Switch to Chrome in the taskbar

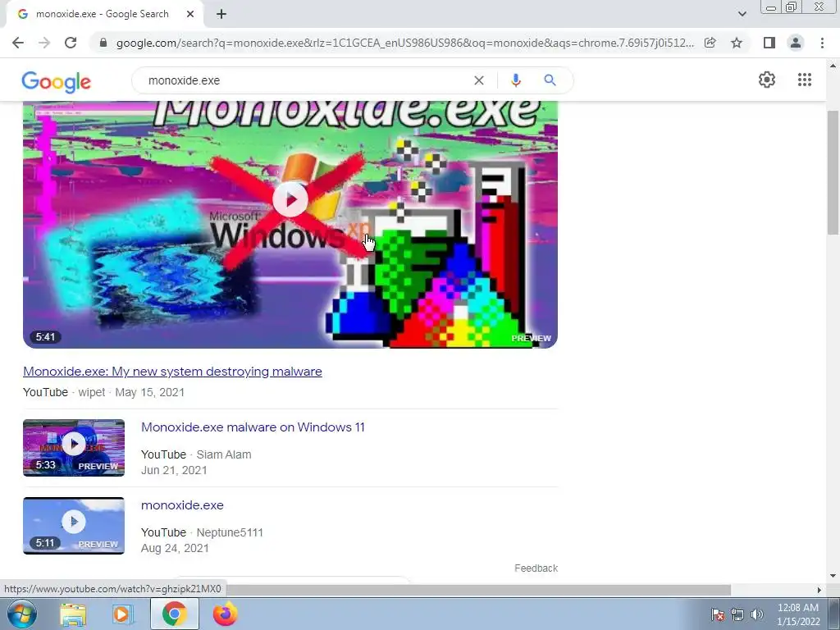(175, 614)
